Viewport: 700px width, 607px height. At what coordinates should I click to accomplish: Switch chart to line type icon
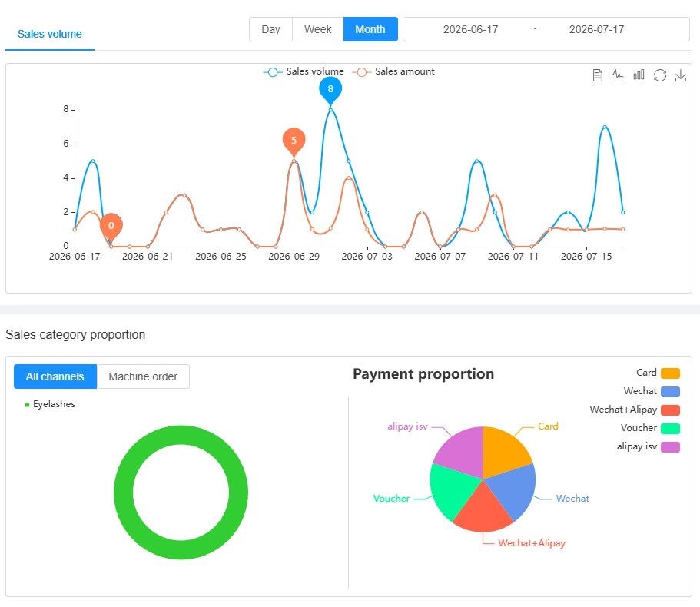(618, 75)
